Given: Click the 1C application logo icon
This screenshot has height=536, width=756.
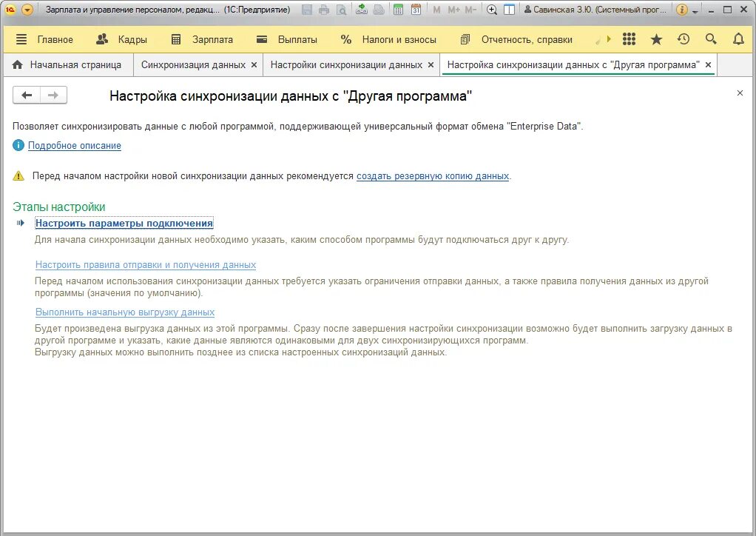Looking at the screenshot, I should point(10,10).
